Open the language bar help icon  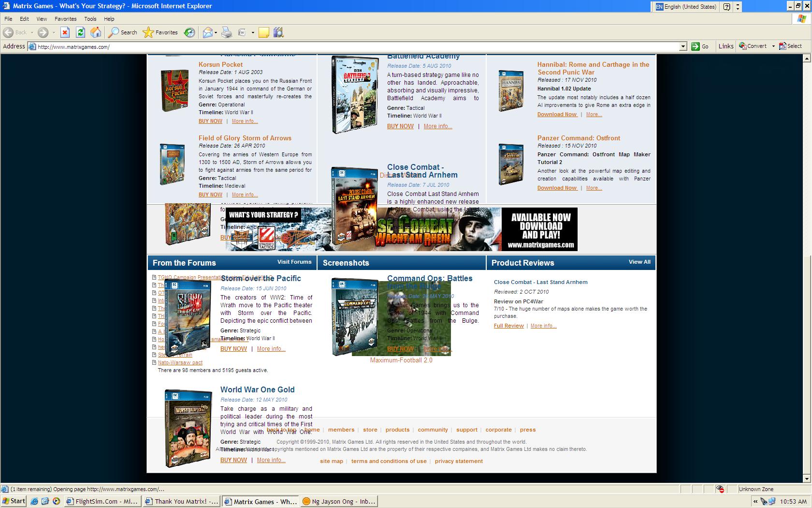tap(726, 7)
